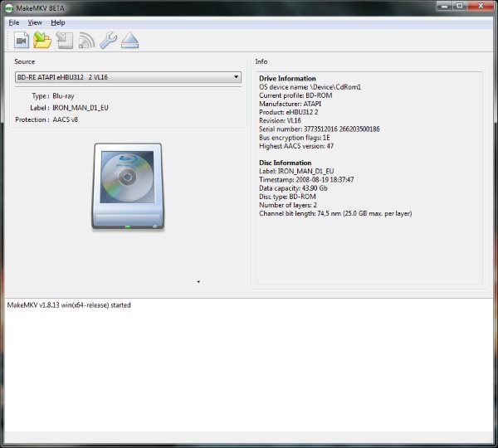
Task: Click the disc label 'IRON_MAN_D1_EU' under Source
Action: coord(81,108)
